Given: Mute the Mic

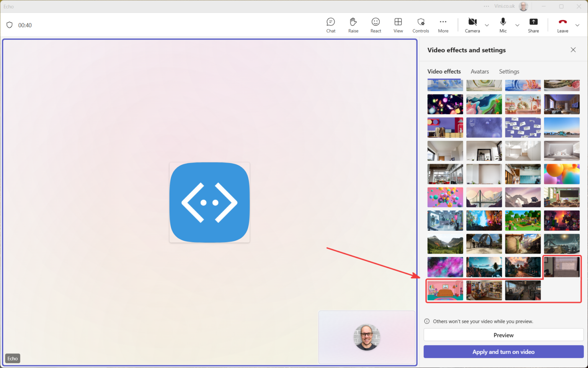Looking at the screenshot, I should pos(503,25).
